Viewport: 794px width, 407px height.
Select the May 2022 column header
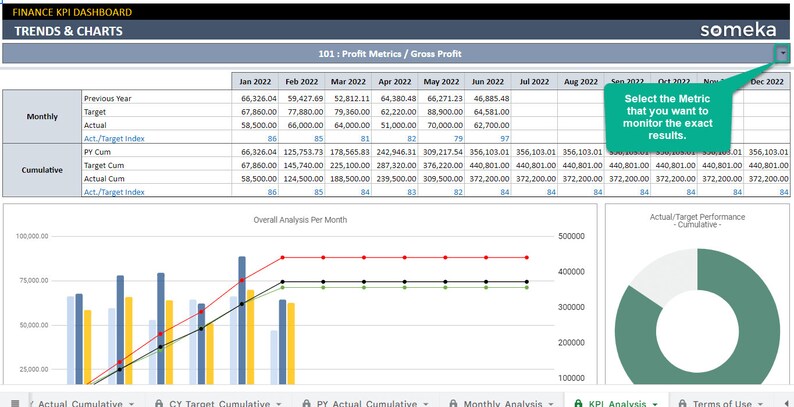tap(441, 81)
